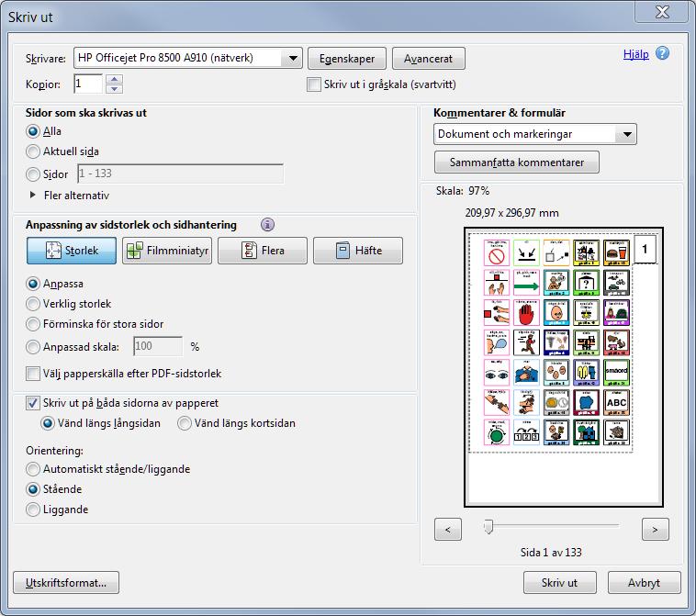The width and height of the screenshot is (696, 616).
Task: Increase copies with the up arrow
Action: click(x=114, y=79)
